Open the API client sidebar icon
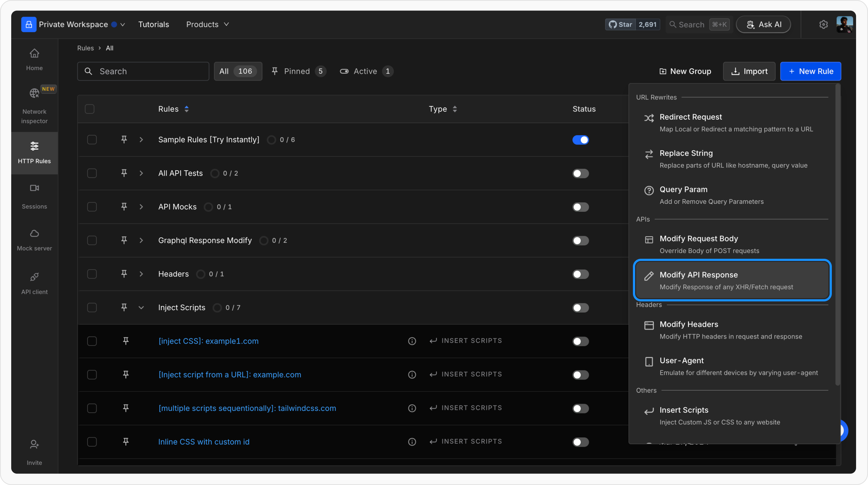This screenshot has height=485, width=868. tap(34, 277)
